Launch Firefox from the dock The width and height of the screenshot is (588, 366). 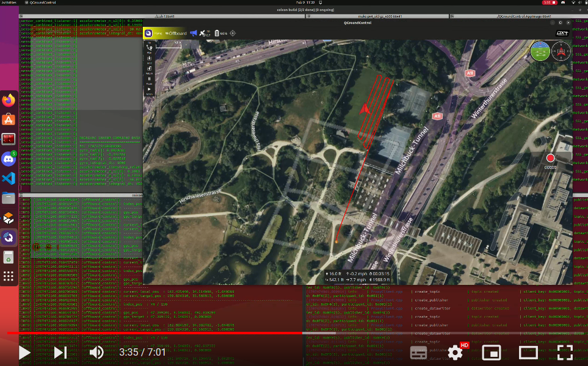click(9, 101)
